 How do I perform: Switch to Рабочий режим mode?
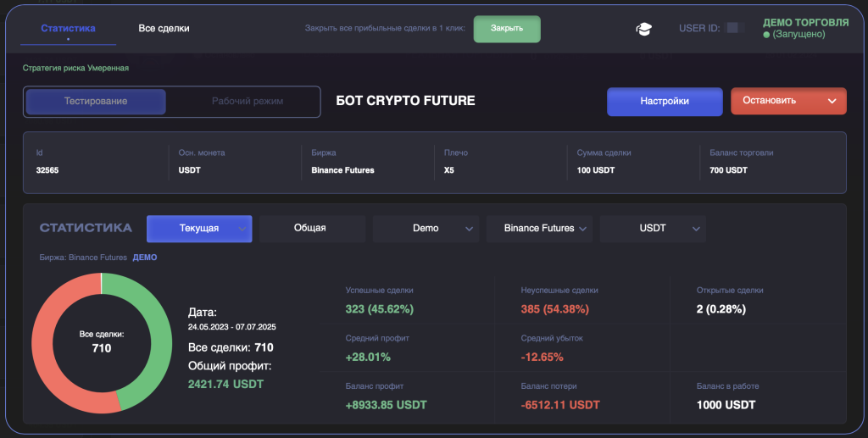pyautogui.click(x=247, y=102)
